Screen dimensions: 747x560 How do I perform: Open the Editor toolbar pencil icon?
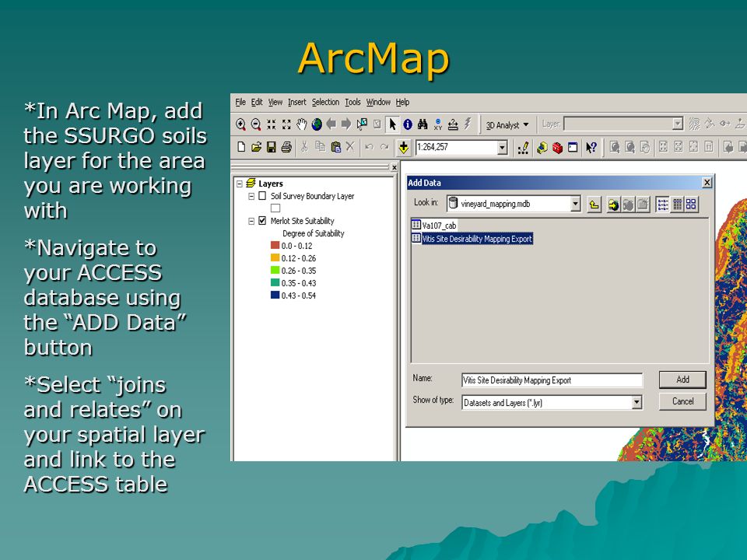coord(523,148)
